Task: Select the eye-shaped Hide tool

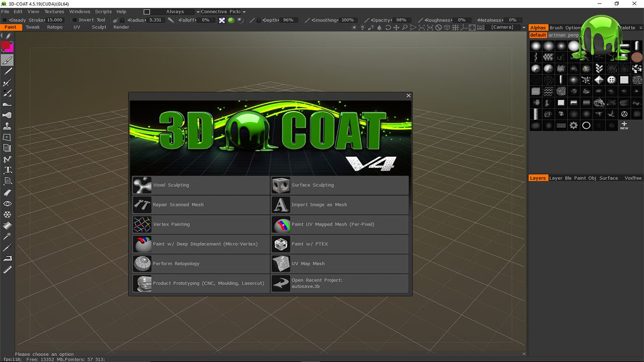Action: coord(7,203)
